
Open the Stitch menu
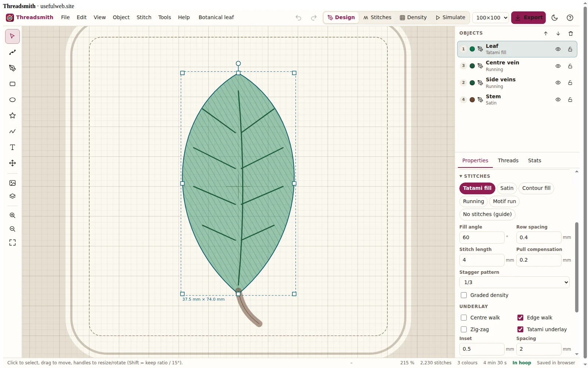pos(144,17)
